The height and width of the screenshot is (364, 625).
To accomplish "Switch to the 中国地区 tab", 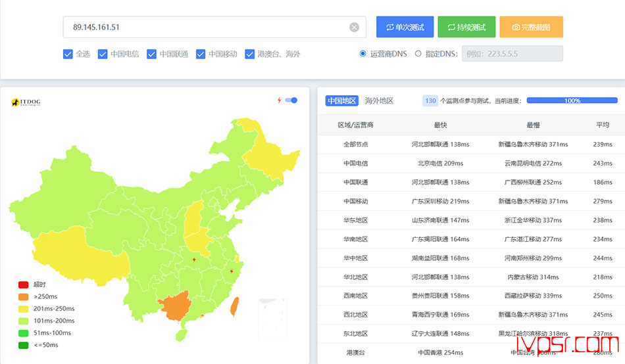I will [341, 101].
